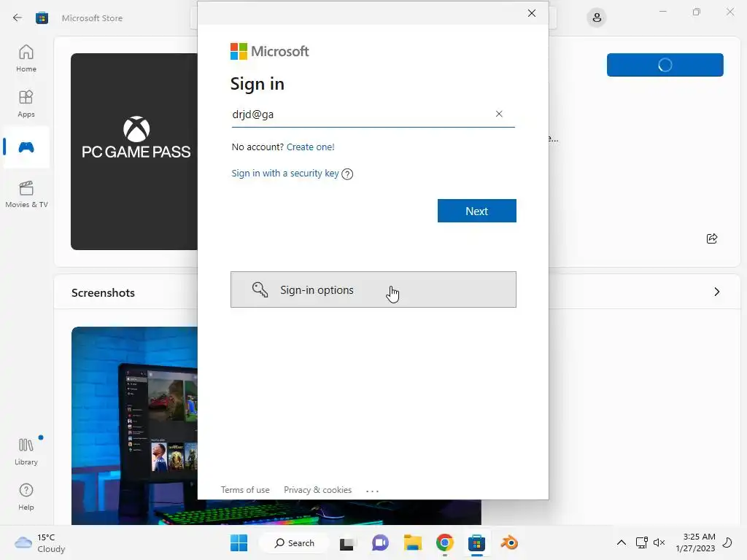
Task: Open the Apps section in the sidebar
Action: tap(26, 104)
